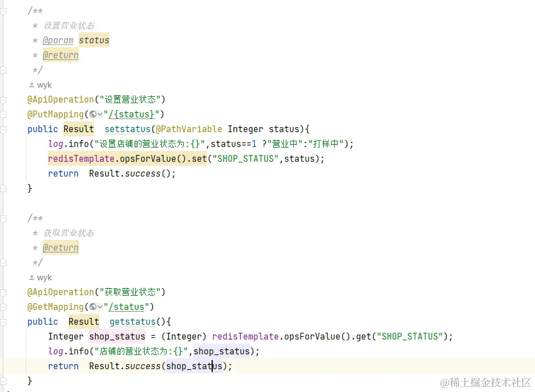Image resolution: width=535 pixels, height=392 pixels.
Task: Click the "/{status}" URL path link
Action: click(131, 114)
